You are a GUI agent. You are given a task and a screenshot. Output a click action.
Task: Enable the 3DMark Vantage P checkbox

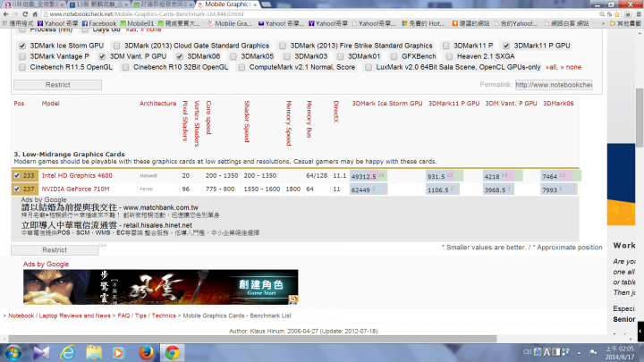tap(22, 56)
